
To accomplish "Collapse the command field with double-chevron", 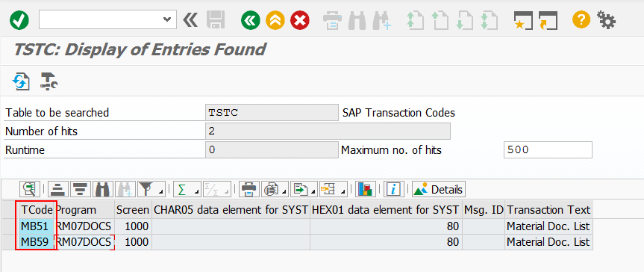I will [190, 19].
